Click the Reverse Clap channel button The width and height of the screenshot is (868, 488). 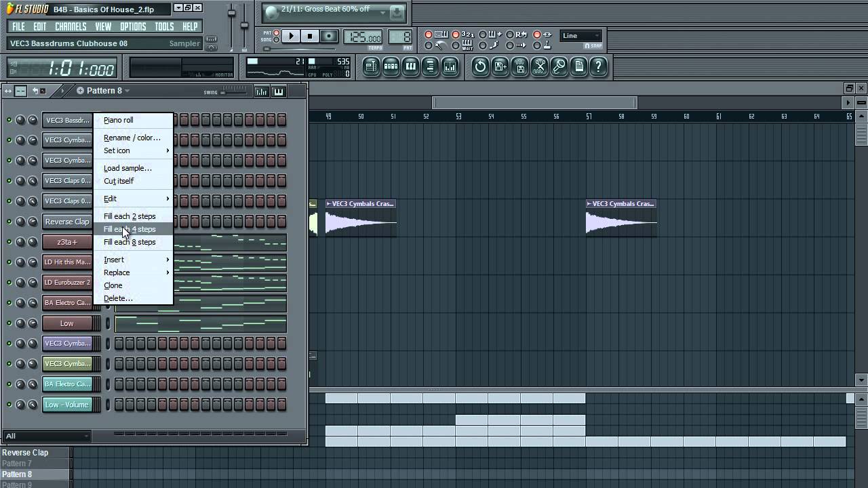(67, 222)
